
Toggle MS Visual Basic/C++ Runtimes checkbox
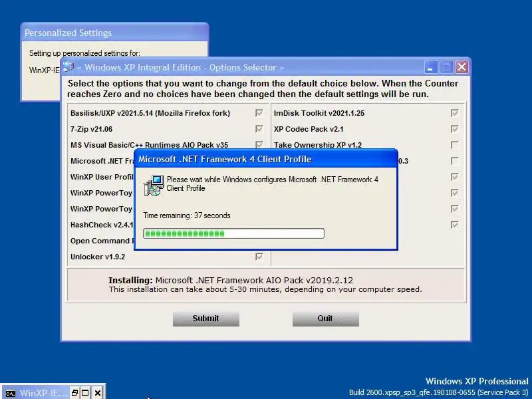pos(259,145)
